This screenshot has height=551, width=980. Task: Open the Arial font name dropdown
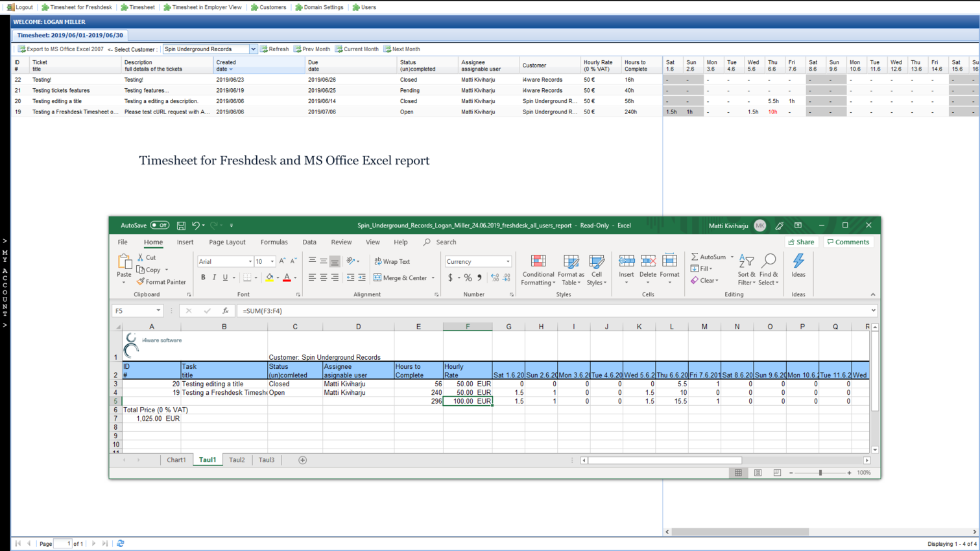(250, 261)
